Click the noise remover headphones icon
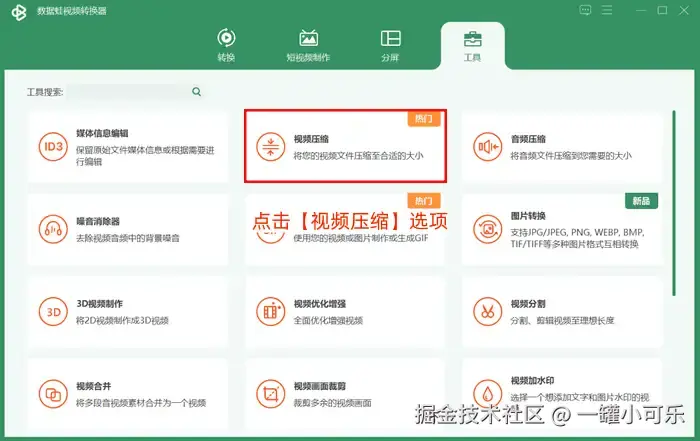 click(x=53, y=229)
